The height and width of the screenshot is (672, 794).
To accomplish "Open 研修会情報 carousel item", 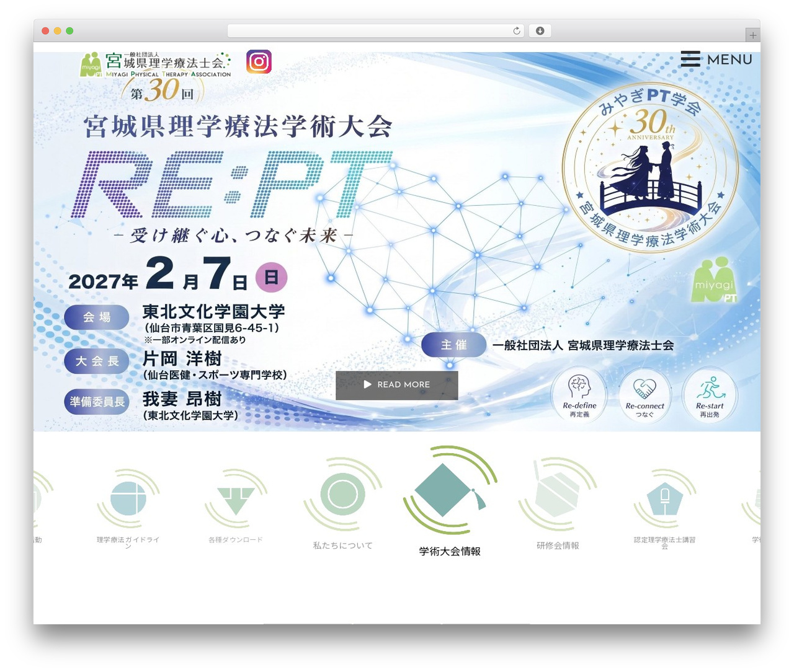I will click(558, 503).
